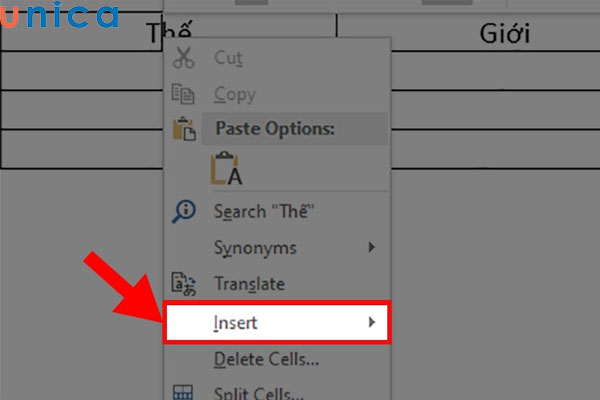Click the Search magnifier icon
The image size is (600, 400).
(183, 211)
